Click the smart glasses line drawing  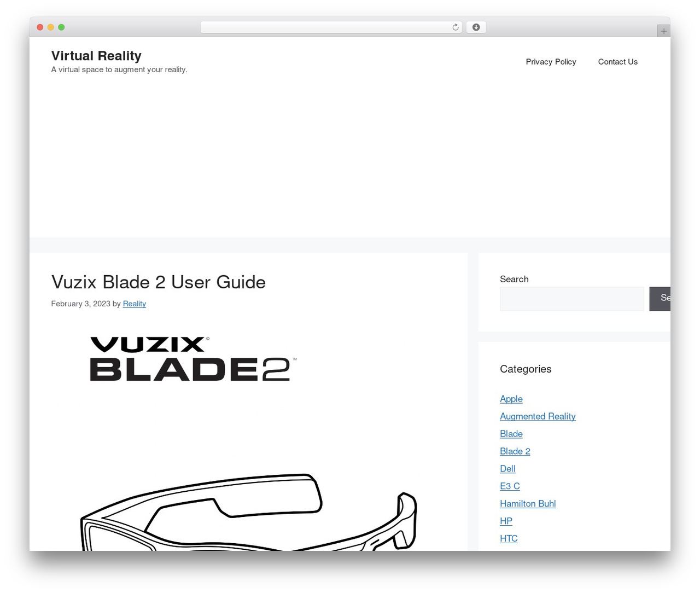tap(249, 512)
